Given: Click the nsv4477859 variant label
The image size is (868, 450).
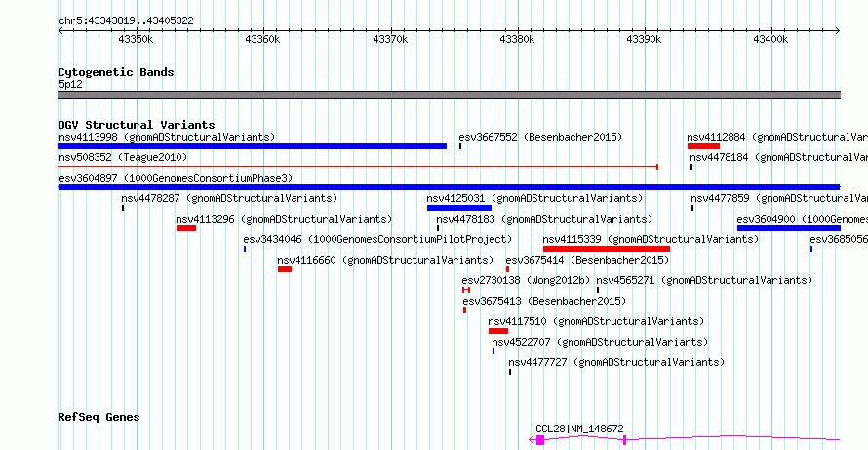Looking at the screenshot, I should point(779,198).
